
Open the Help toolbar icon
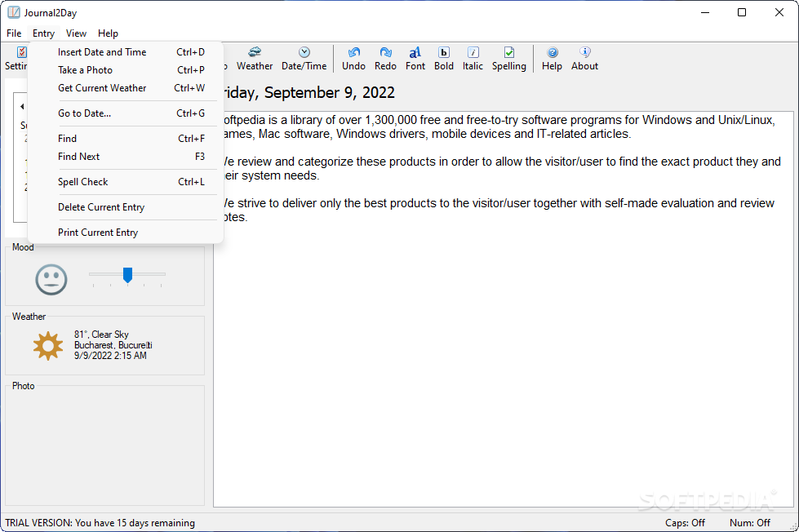[x=552, y=59]
